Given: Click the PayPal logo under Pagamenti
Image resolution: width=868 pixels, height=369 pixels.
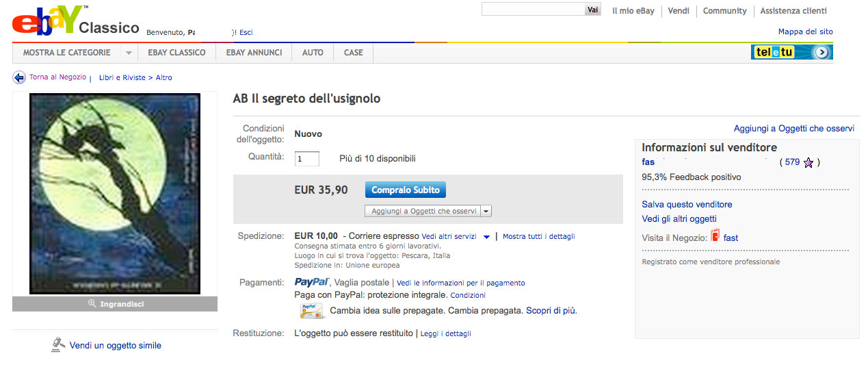Looking at the screenshot, I should [x=312, y=282].
